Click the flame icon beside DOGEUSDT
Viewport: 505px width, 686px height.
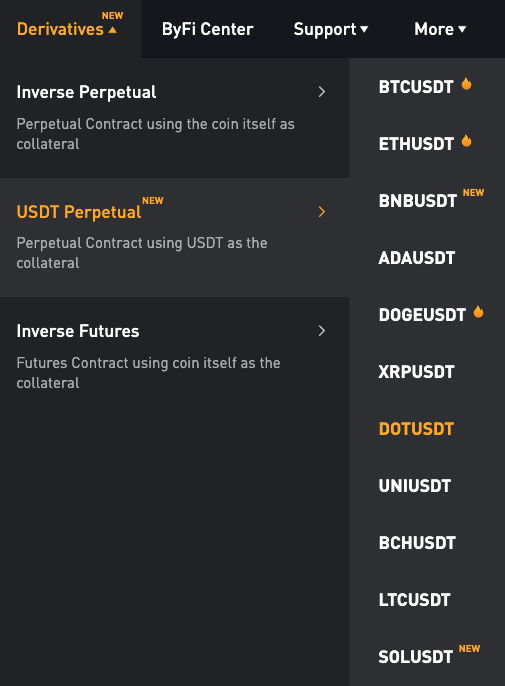point(478,312)
